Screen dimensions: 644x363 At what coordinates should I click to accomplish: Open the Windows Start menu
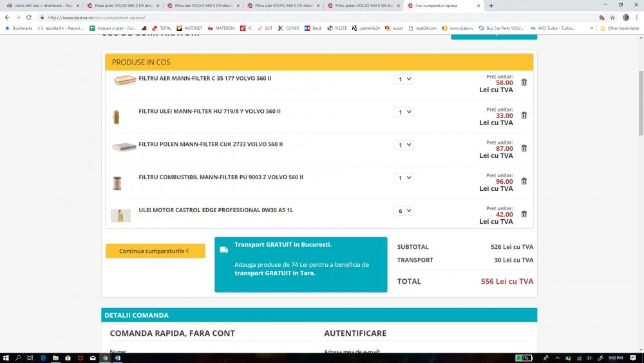(x=6, y=358)
